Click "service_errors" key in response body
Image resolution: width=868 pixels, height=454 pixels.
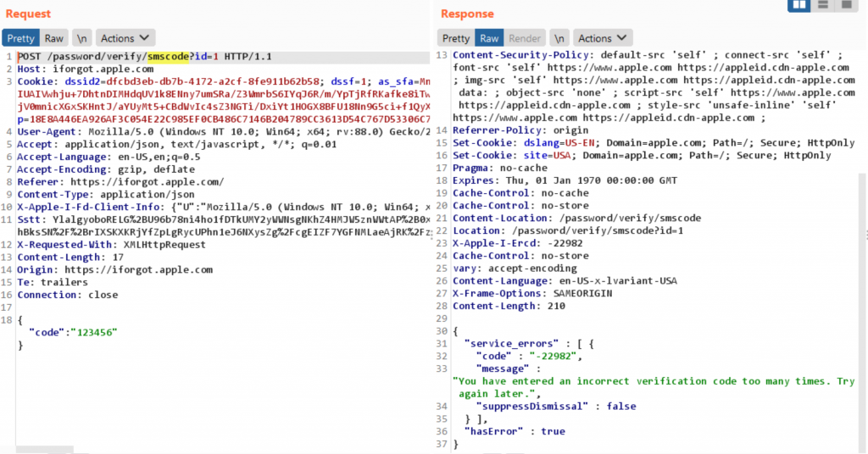511,344
